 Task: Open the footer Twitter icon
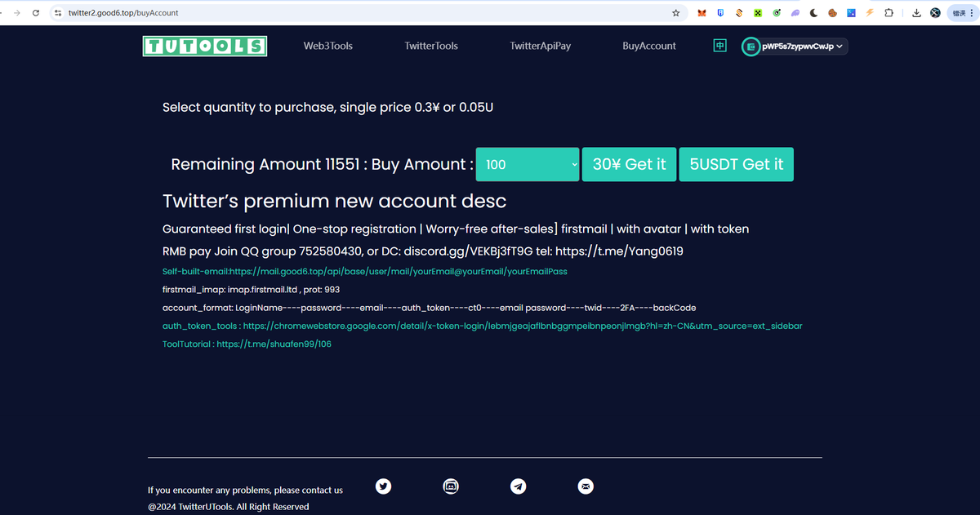383,486
